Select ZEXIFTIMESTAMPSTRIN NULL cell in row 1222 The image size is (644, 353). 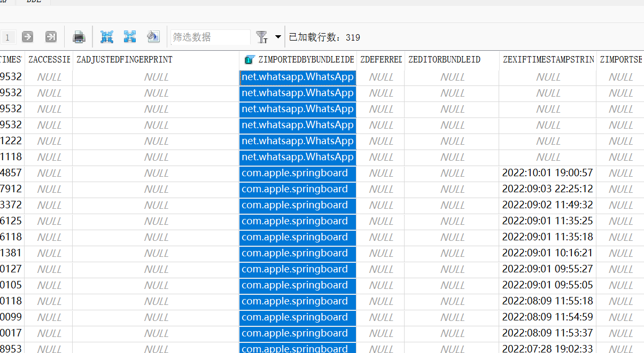click(548, 141)
